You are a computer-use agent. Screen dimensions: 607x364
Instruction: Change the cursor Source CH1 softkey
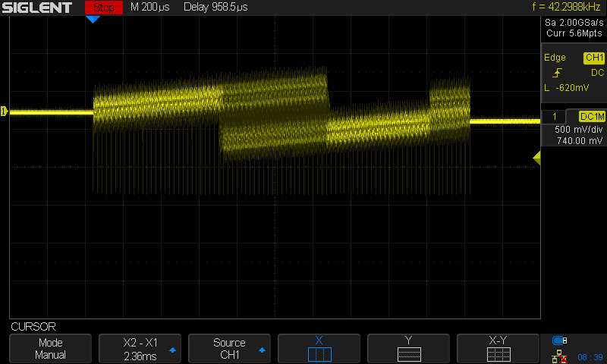(x=229, y=349)
